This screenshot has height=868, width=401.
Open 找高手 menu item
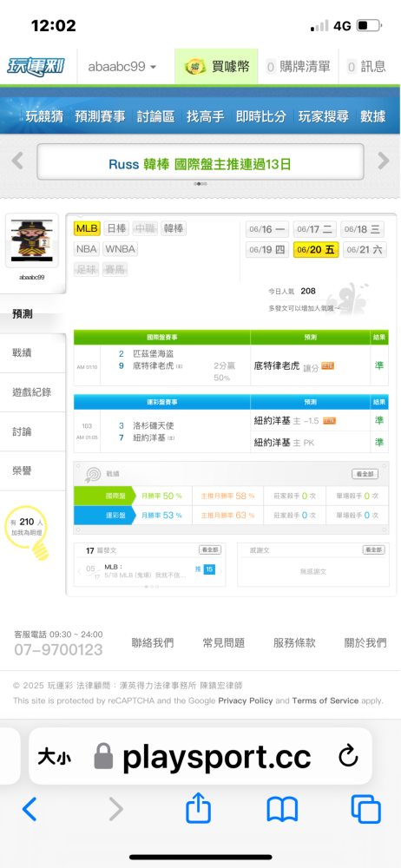pyautogui.click(x=206, y=116)
